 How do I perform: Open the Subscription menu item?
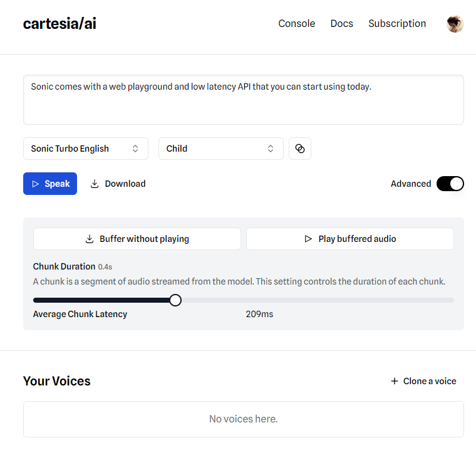(397, 24)
